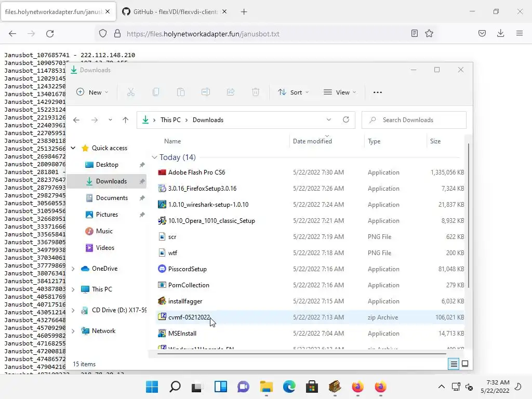This screenshot has height=399, width=532.
Task: Open the Sort options dropdown
Action: [294, 92]
